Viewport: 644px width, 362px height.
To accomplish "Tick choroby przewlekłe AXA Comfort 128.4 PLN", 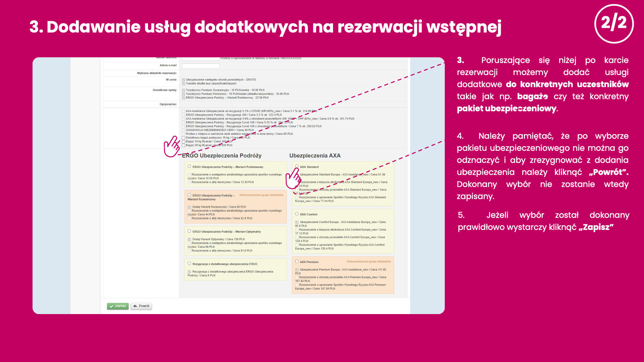I will click(297, 237).
